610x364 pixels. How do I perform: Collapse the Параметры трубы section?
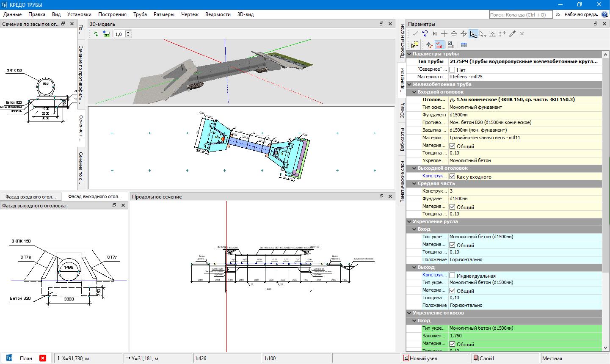click(x=409, y=54)
